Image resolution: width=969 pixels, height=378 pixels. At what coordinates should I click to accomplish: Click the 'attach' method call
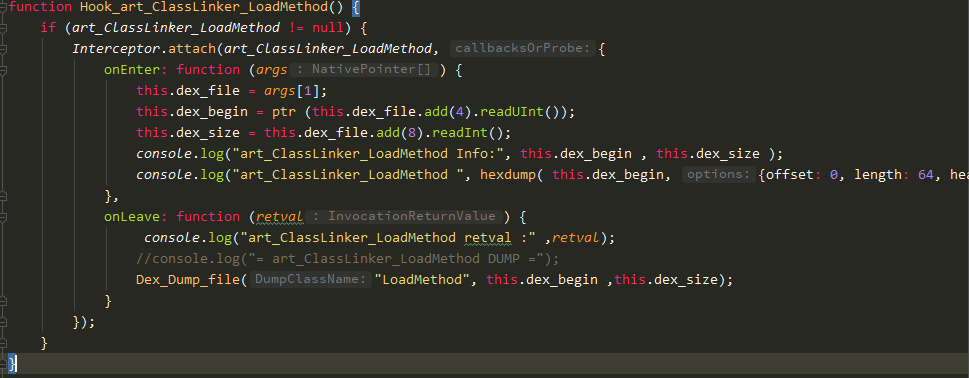pos(192,49)
